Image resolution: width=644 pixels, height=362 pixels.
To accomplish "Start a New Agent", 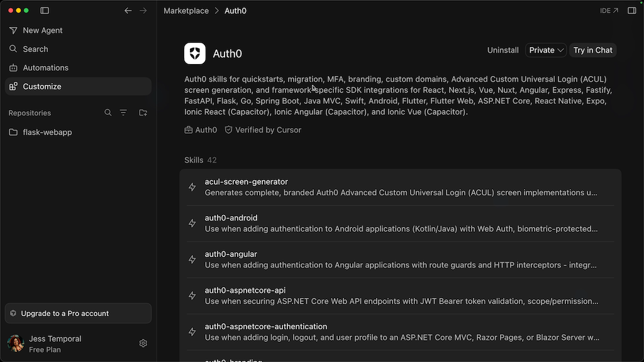I will [x=78, y=30].
